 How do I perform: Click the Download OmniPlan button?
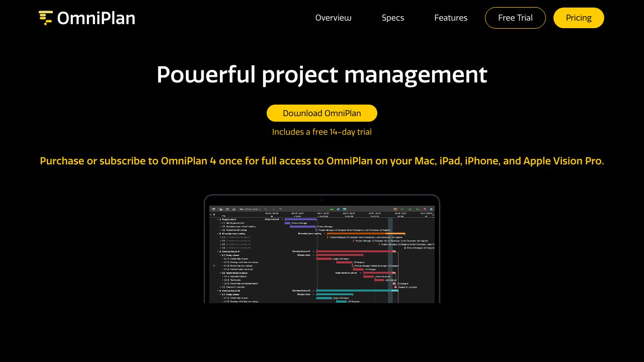pyautogui.click(x=322, y=113)
